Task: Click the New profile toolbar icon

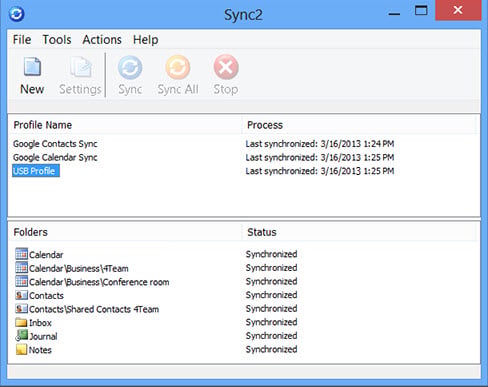Action: point(32,67)
